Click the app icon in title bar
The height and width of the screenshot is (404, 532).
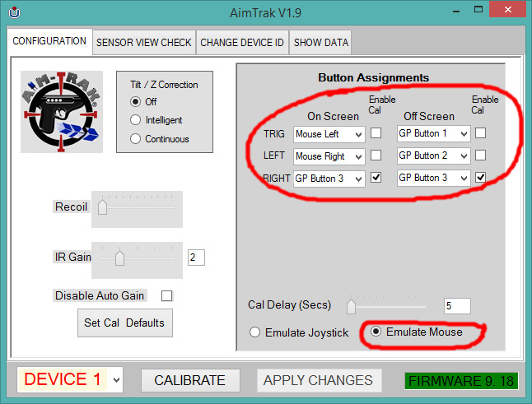(x=13, y=13)
